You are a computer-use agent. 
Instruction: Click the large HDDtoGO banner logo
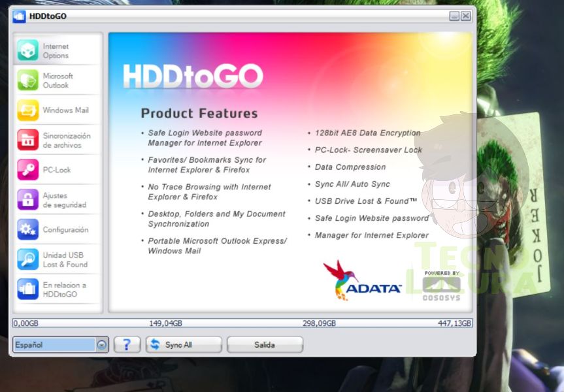point(193,76)
